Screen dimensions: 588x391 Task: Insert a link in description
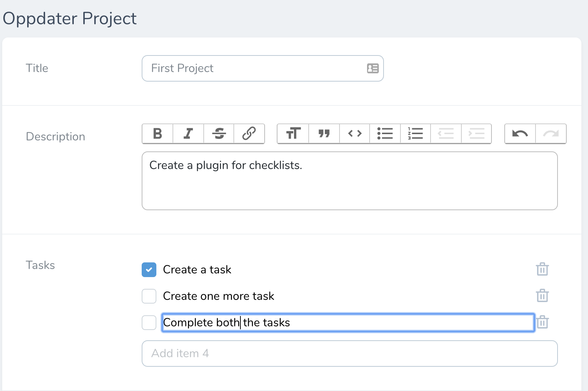click(249, 134)
